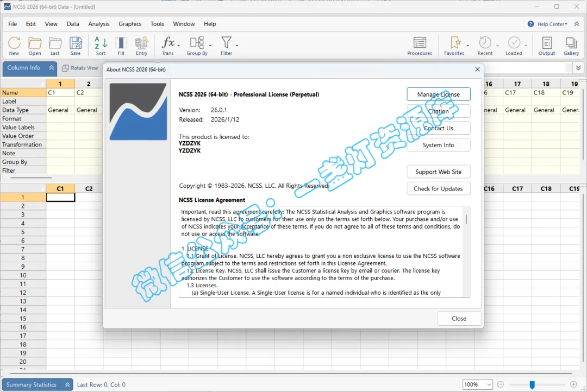Viewport: 587px width, 392px height.
Task: Click the Help Center question icon
Action: [x=530, y=24]
